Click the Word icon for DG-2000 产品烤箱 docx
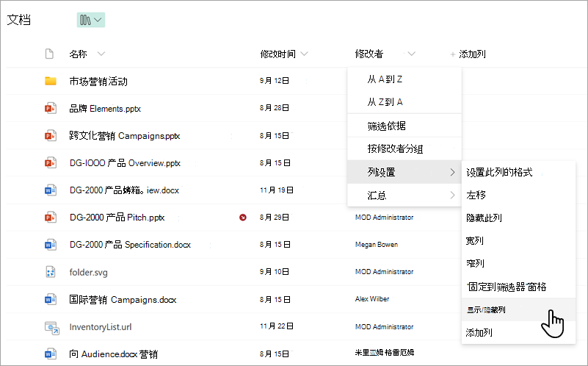588x366 pixels. click(51, 190)
